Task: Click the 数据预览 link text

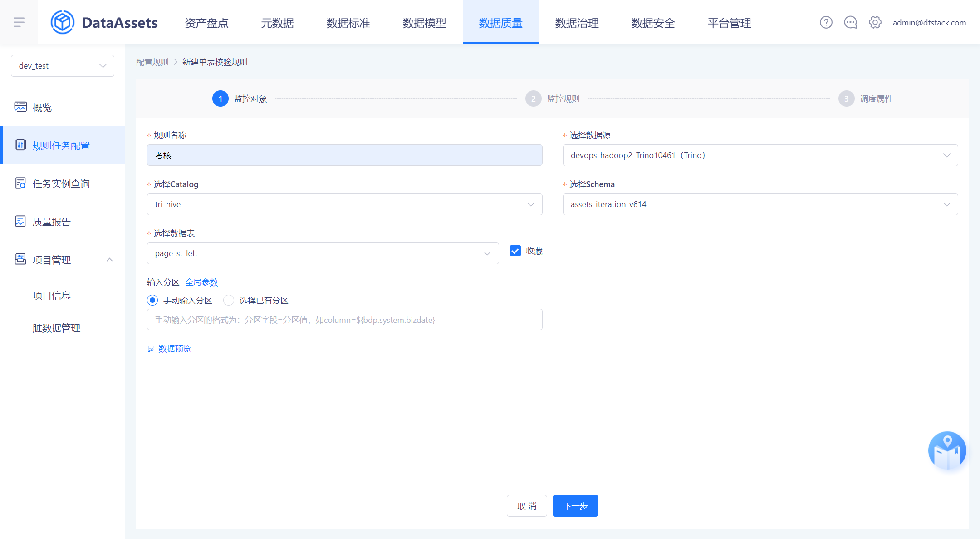Action: [x=175, y=349]
